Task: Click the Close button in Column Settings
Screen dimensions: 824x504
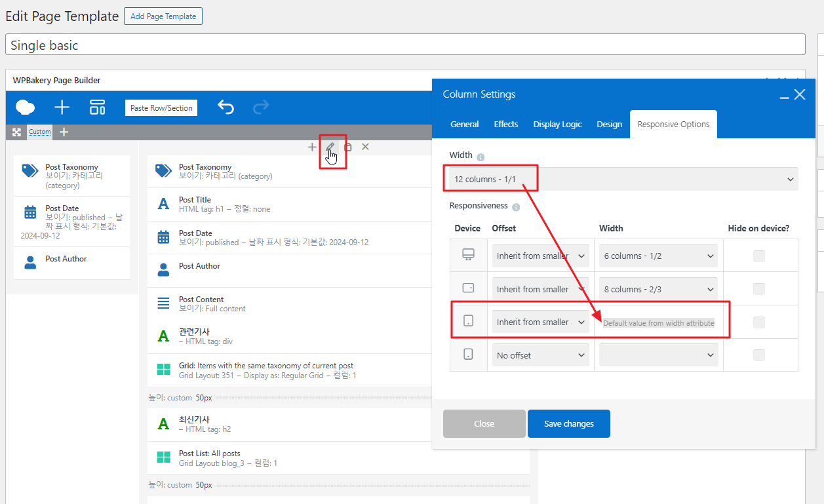Action: tap(484, 424)
